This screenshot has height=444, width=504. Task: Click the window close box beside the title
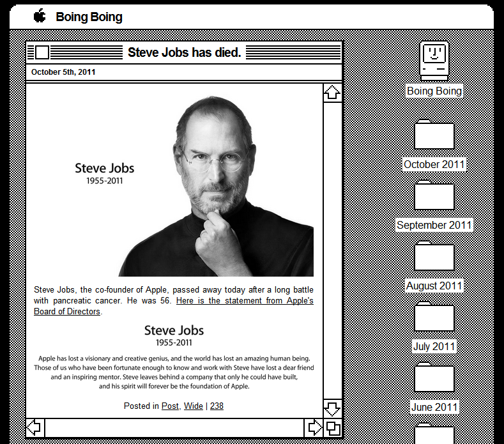pos(42,52)
